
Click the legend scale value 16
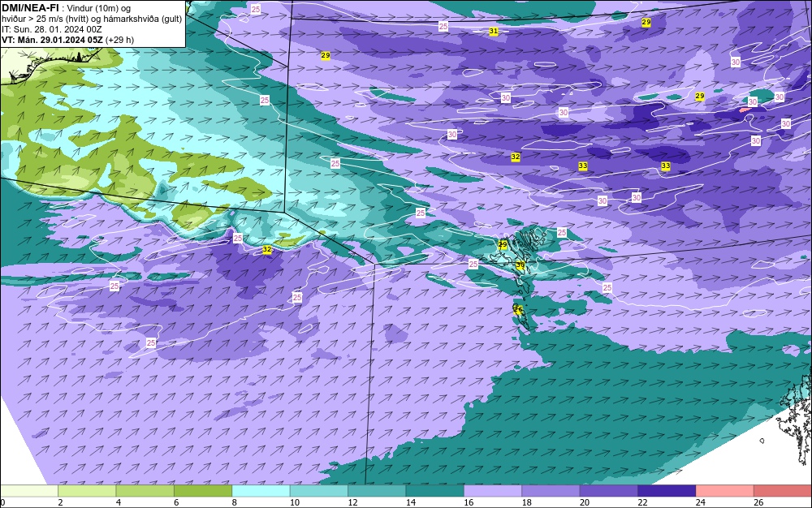(x=469, y=502)
